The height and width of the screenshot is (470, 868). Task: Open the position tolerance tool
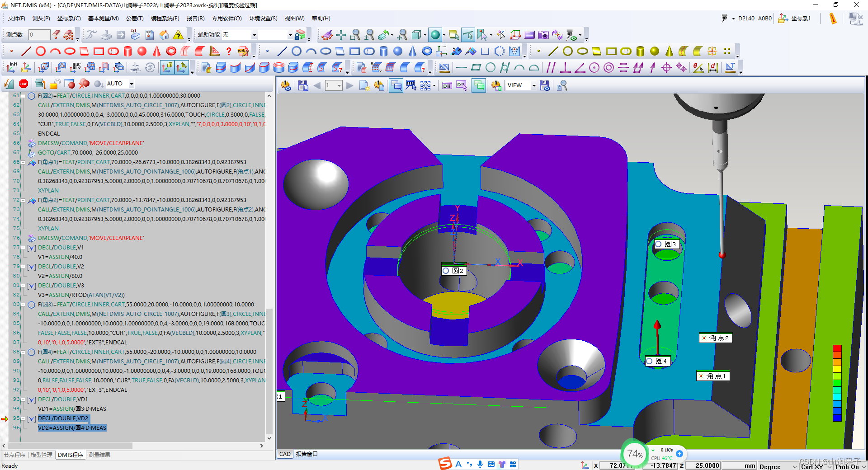[666, 68]
